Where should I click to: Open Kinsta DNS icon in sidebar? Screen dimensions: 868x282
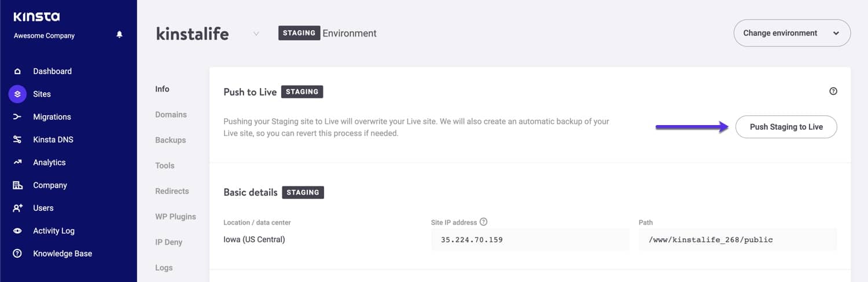[17, 140]
